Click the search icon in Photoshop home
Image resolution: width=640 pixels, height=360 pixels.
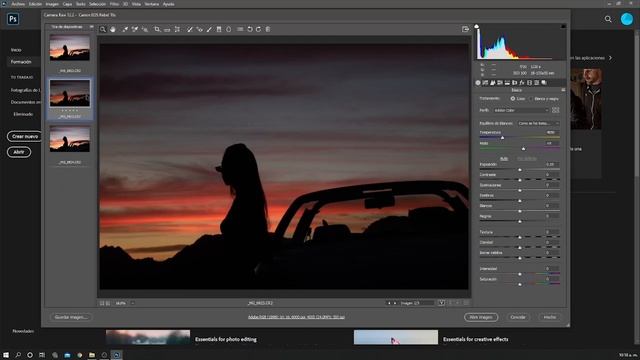click(x=608, y=19)
